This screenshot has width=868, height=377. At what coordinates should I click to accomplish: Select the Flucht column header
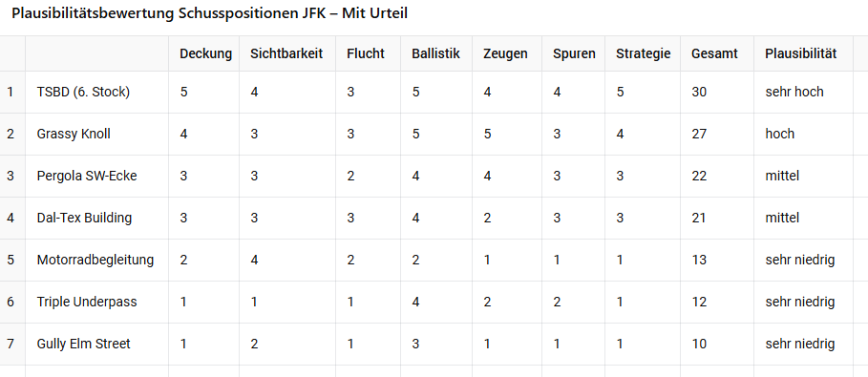pos(369,53)
